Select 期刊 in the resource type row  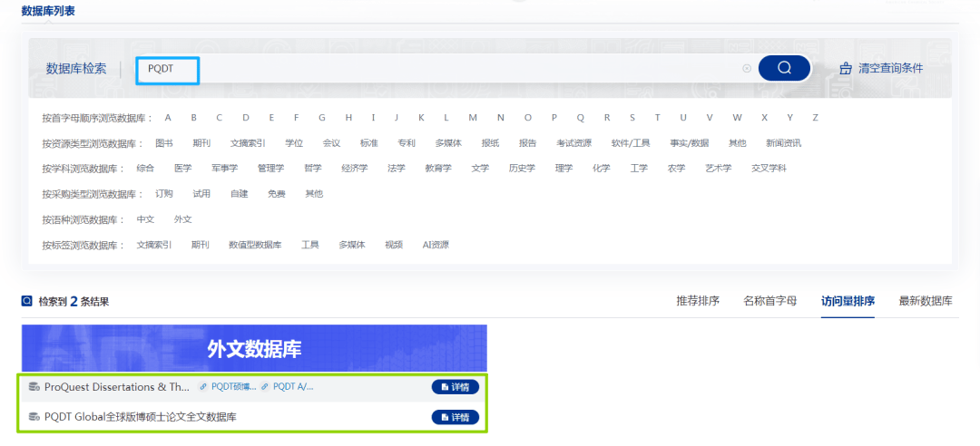201,143
